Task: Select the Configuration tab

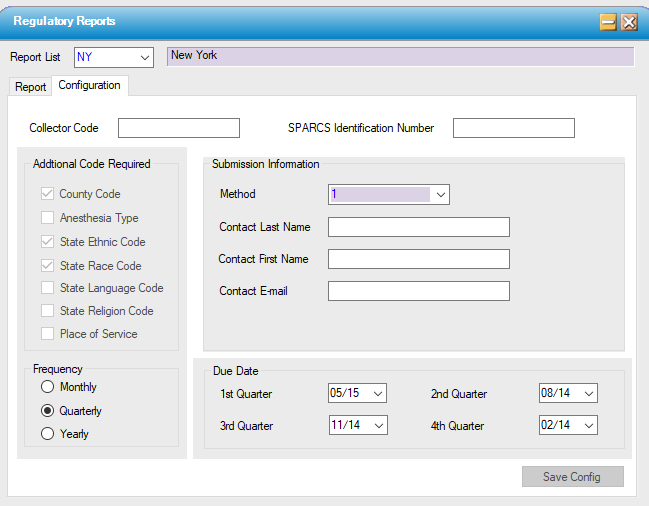Action: 89,86
